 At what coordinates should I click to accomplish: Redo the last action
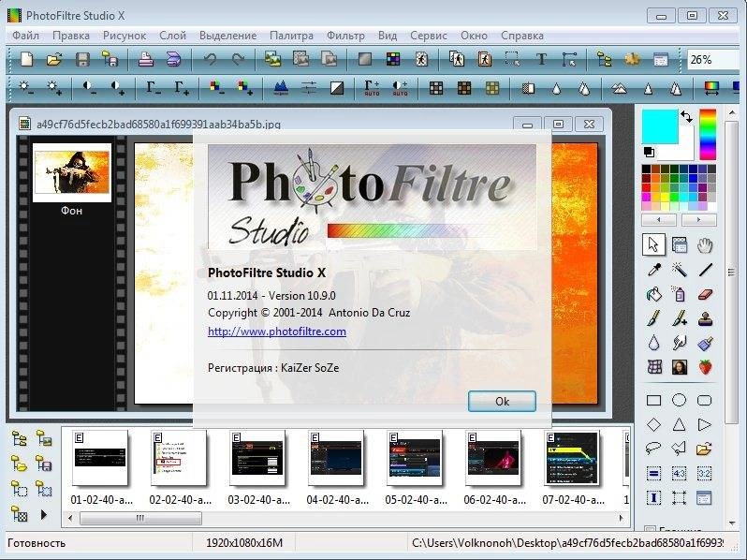coord(238,60)
